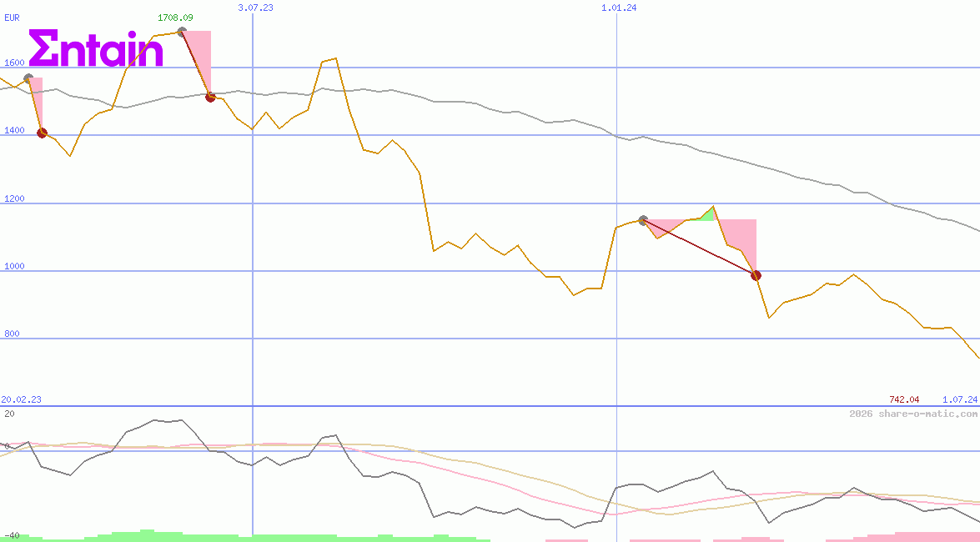Viewport: 980px width, 542px height.
Task: Click the 1.07.24 end date label
Action: (959, 399)
